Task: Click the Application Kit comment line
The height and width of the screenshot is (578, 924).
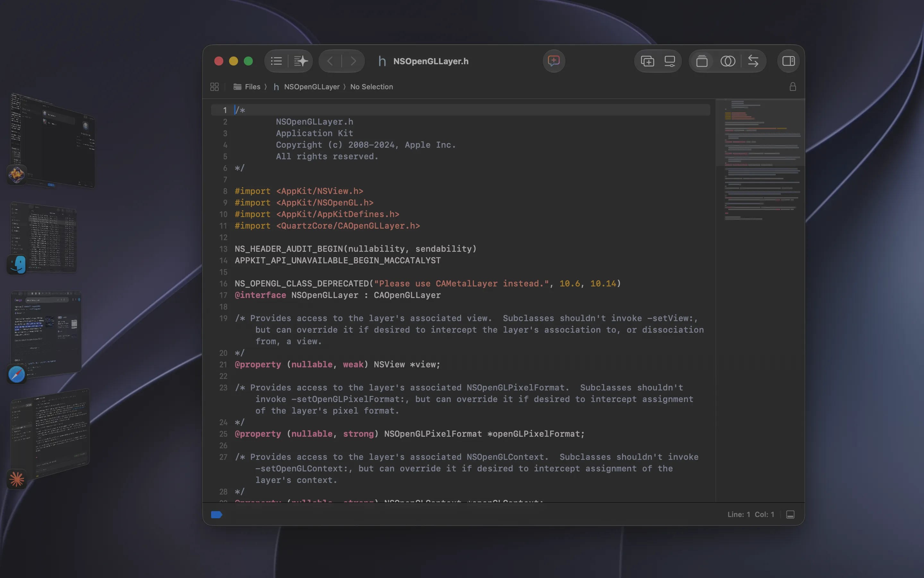Action: pyautogui.click(x=314, y=133)
